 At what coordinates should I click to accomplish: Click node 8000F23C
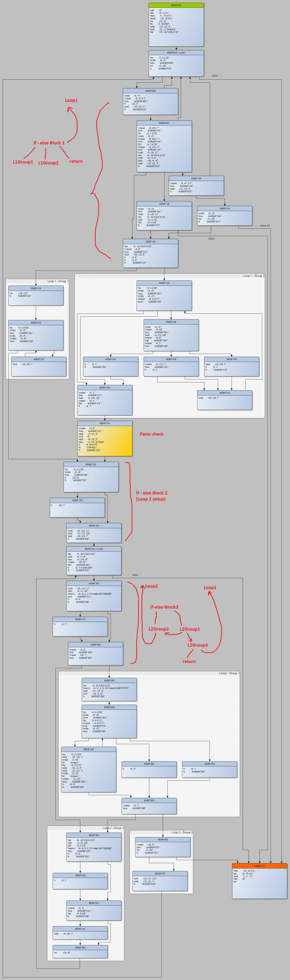[91, 477]
